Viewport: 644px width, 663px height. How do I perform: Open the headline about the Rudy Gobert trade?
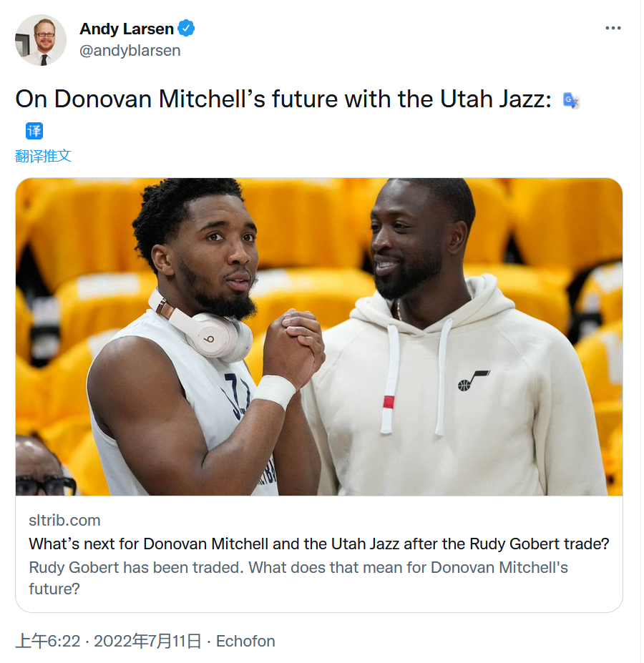coord(319,544)
